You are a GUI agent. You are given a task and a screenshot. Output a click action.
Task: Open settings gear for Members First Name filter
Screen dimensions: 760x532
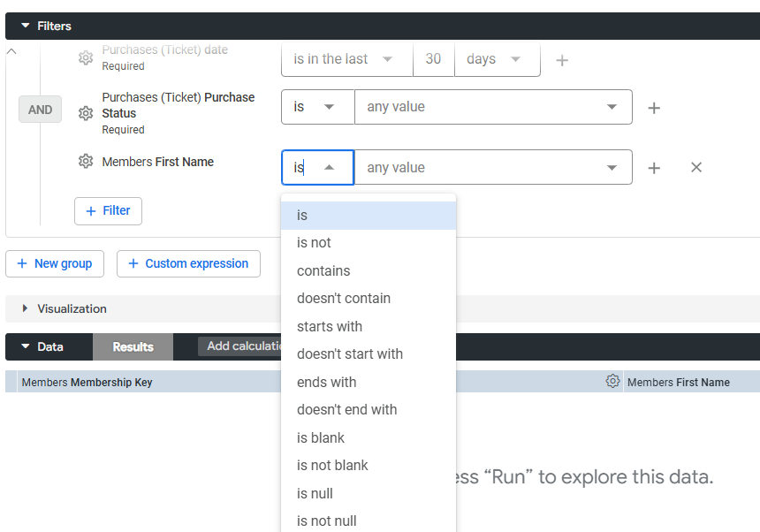click(x=86, y=162)
